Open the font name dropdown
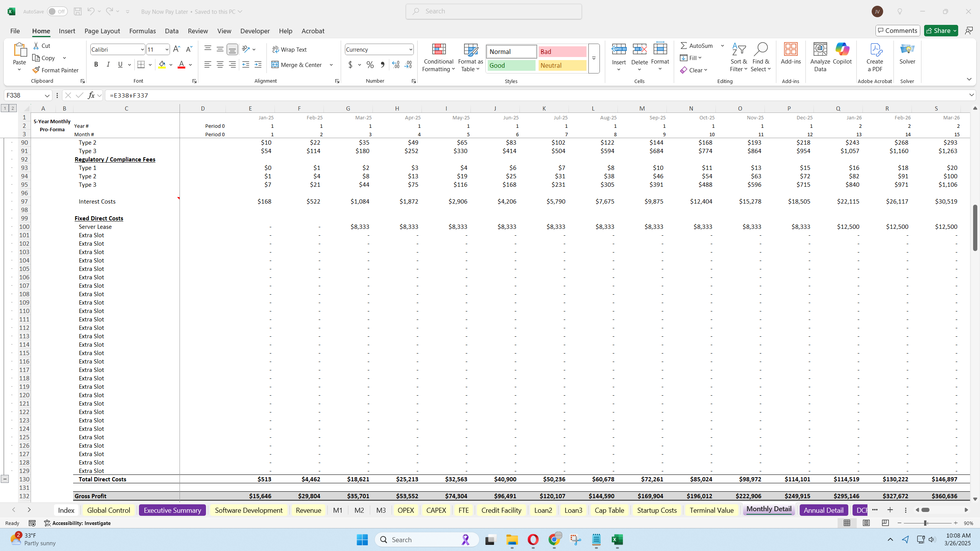The image size is (980, 551). click(142, 49)
